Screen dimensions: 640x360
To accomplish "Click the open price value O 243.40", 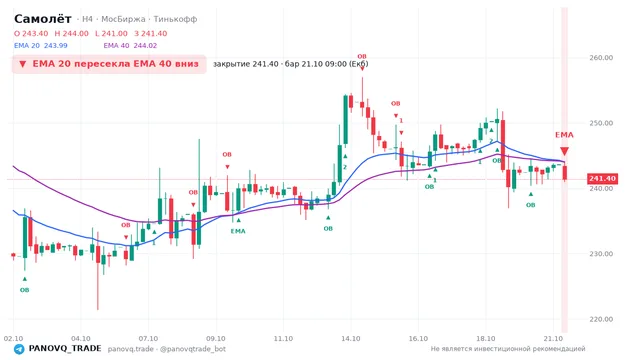I will point(31,33).
